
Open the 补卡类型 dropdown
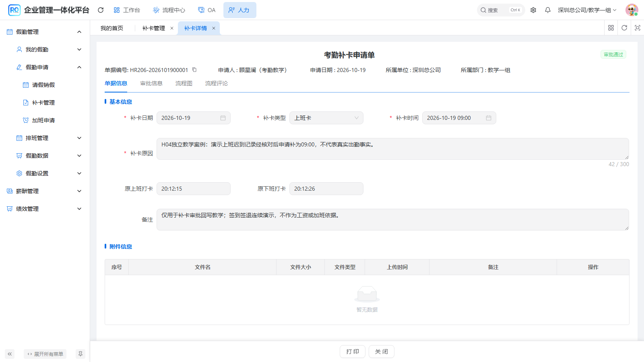point(326,118)
